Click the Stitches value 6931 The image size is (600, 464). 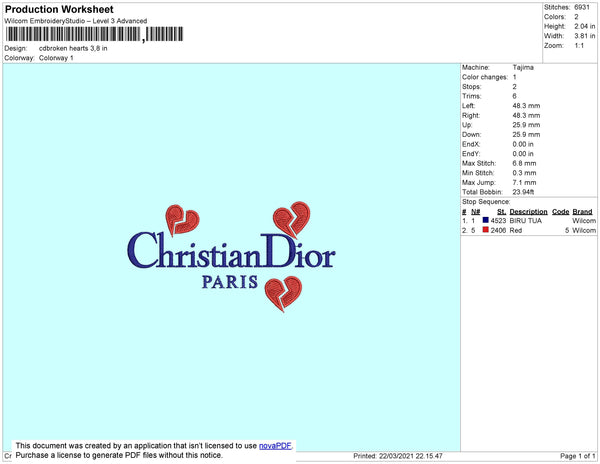click(x=582, y=7)
